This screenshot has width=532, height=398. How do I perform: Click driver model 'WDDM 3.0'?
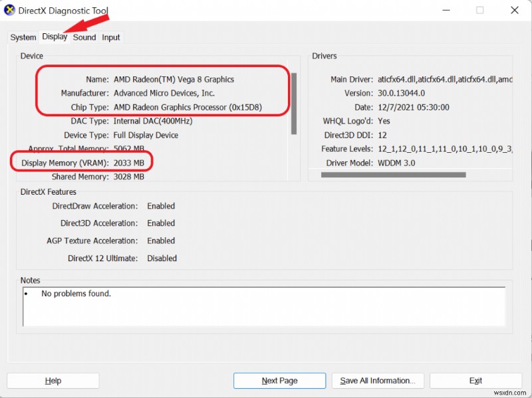click(x=396, y=163)
